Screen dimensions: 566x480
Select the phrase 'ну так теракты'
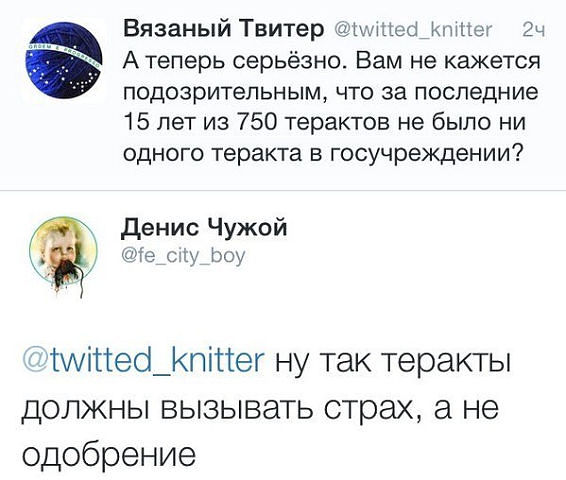[393, 362]
